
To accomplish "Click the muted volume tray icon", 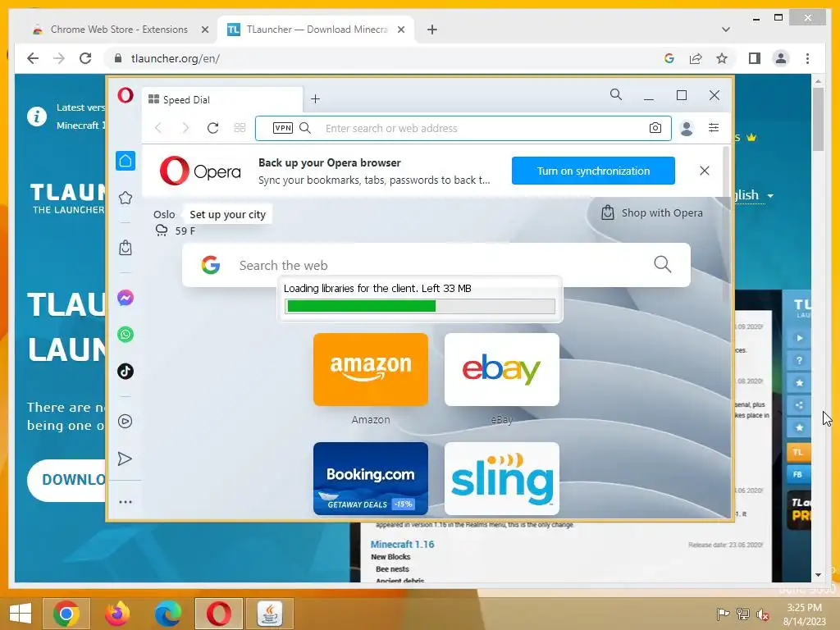I will point(763,614).
